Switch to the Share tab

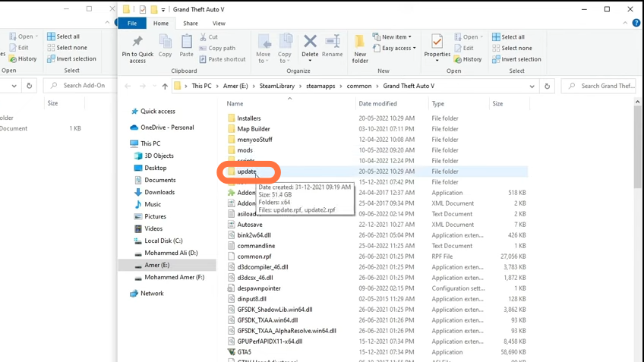tap(190, 24)
